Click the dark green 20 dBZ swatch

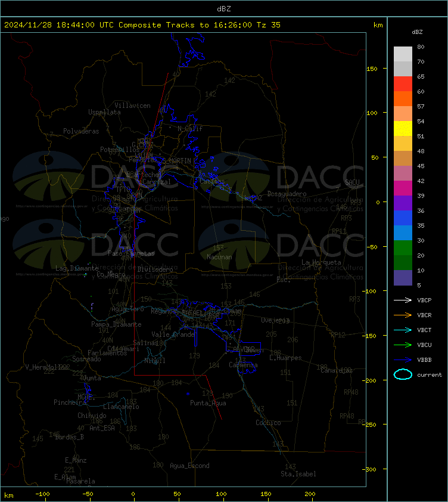403,262
